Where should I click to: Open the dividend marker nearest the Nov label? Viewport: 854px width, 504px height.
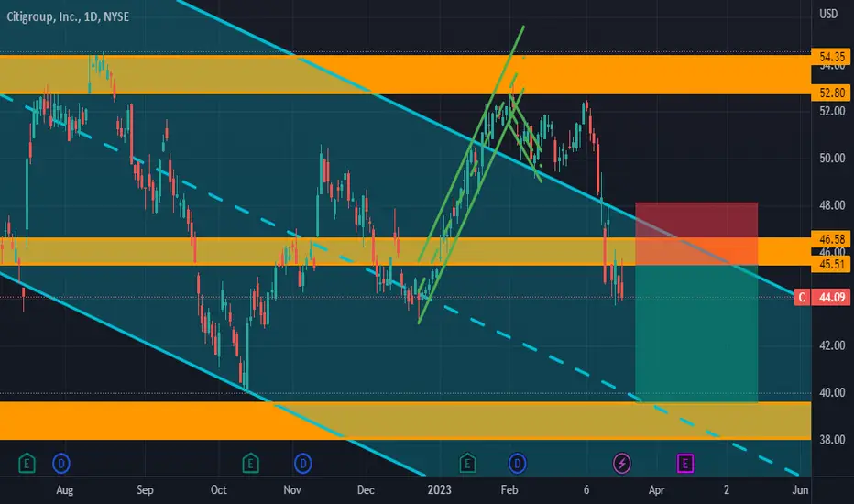pyautogui.click(x=302, y=464)
